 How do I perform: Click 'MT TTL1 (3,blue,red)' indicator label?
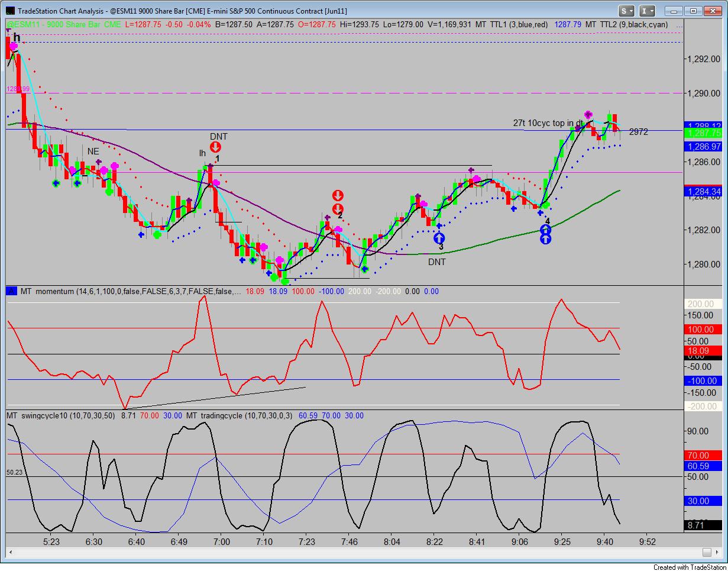511,24
